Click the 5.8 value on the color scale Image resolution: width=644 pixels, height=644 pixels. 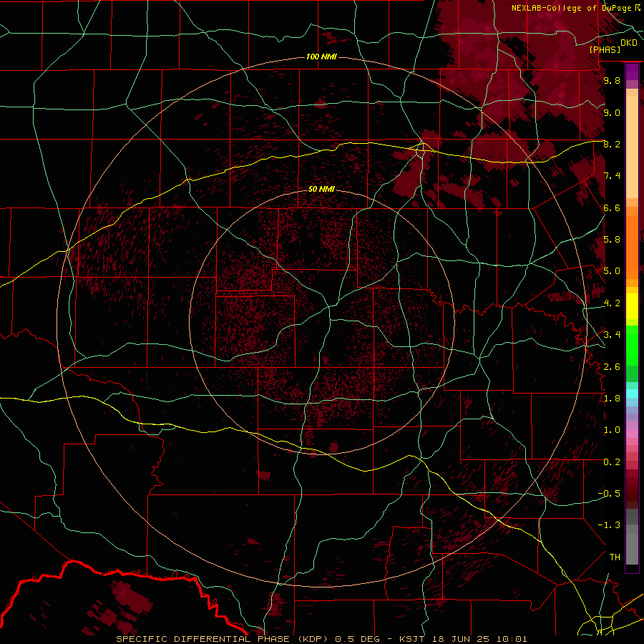tap(612, 239)
